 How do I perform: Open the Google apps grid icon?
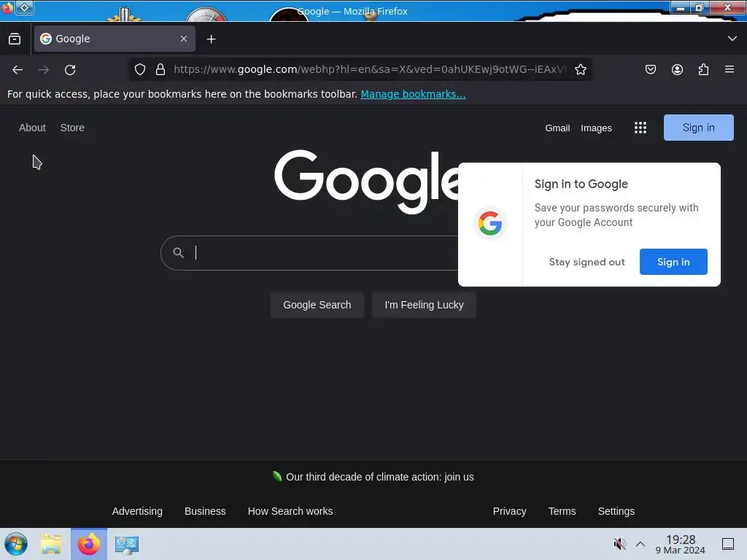640,128
